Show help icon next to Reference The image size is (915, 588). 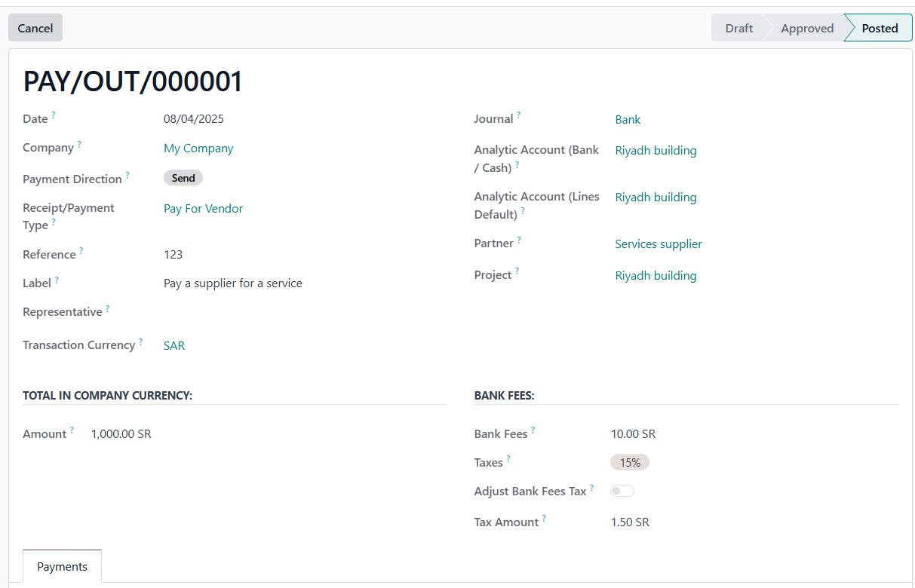(x=81, y=250)
